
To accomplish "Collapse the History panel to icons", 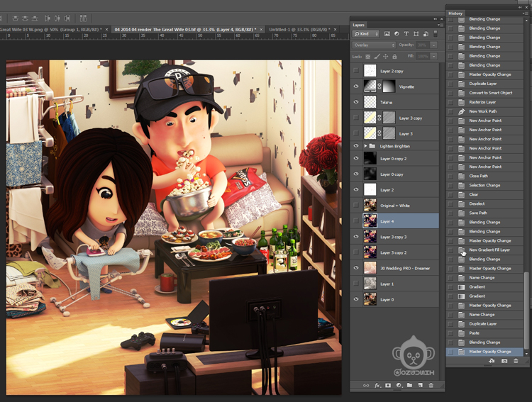I will tap(520, 7).
